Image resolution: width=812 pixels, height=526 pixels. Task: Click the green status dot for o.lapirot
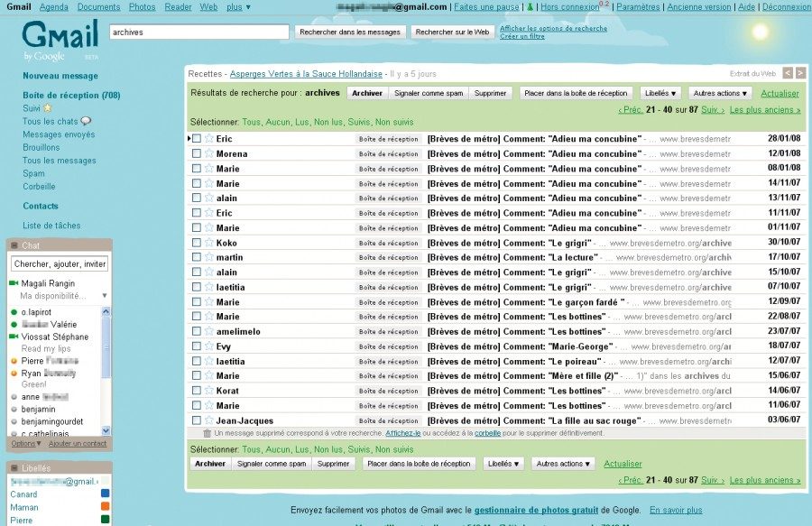14,312
